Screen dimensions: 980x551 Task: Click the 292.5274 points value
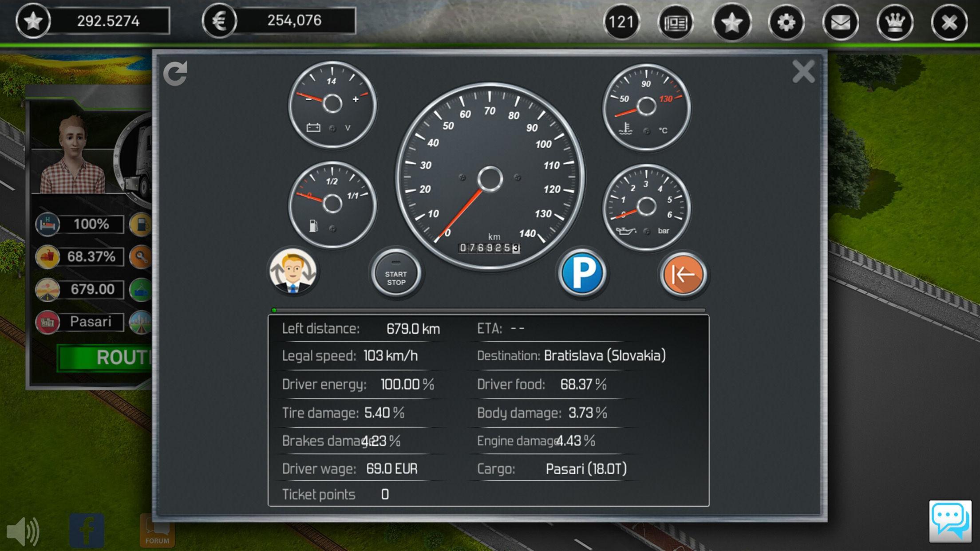(108, 21)
